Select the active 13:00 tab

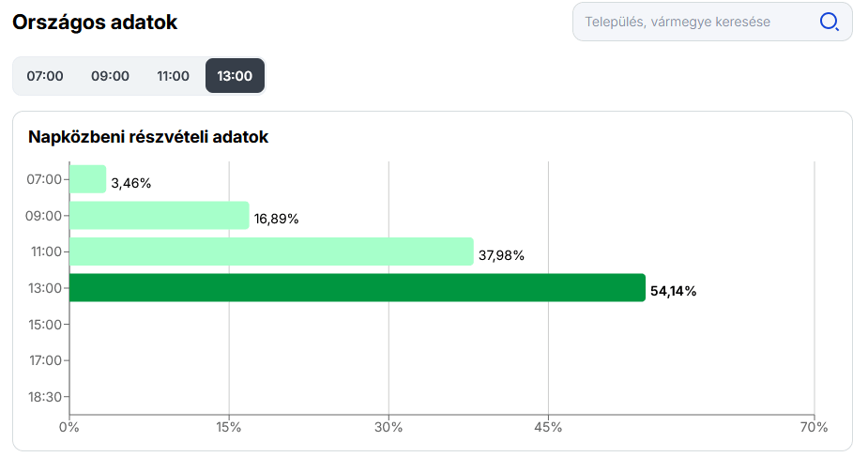point(235,76)
